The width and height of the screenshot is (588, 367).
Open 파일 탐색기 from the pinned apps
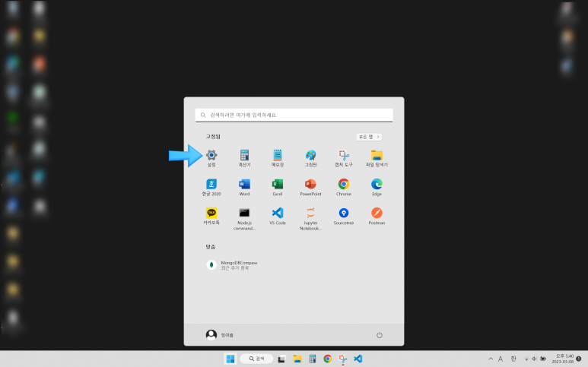[x=377, y=158]
